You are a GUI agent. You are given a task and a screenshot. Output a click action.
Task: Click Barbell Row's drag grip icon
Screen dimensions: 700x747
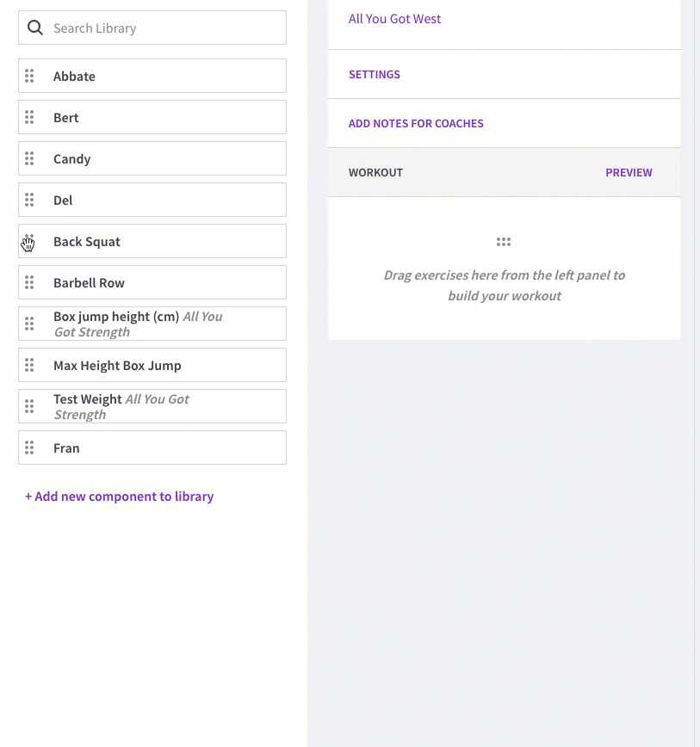click(x=29, y=282)
